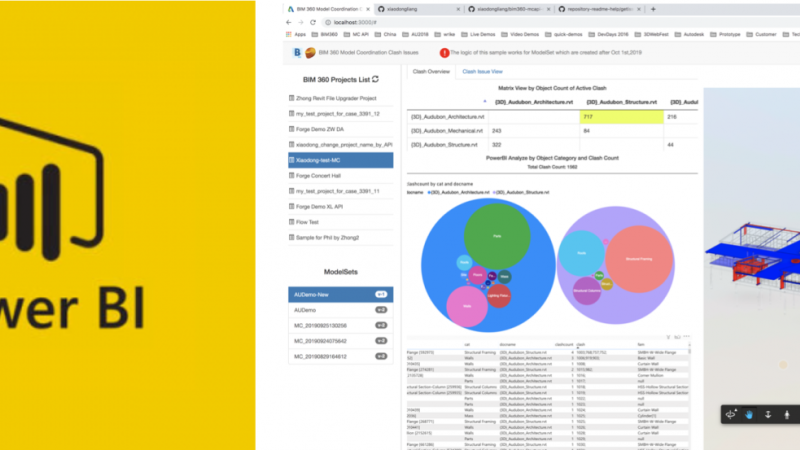
Task: Choose the dolly zoom tool in viewer
Action: point(768,415)
